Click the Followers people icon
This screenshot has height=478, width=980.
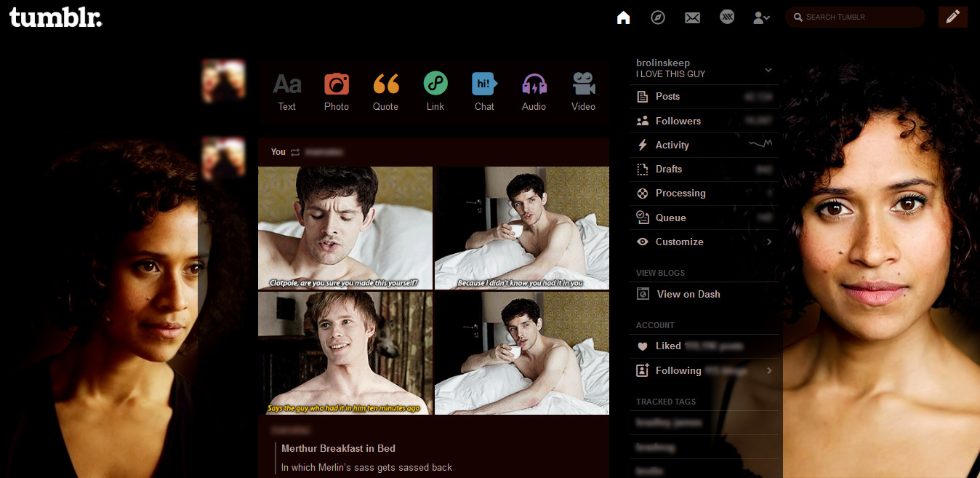click(642, 121)
